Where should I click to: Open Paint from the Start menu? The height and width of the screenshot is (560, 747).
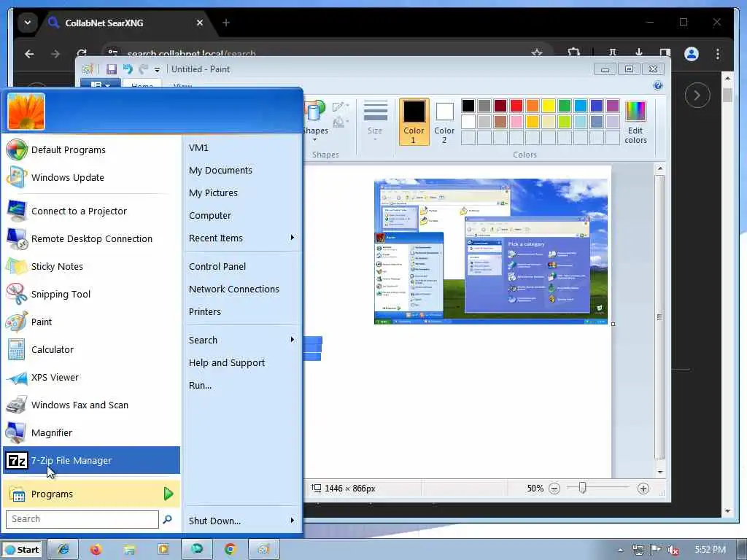click(91, 322)
